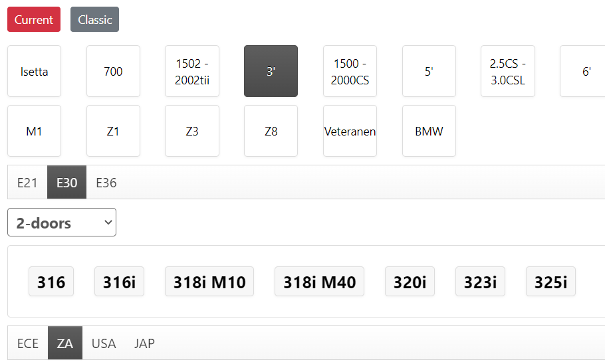Select the 5' series tile
605x364 pixels.
point(429,71)
